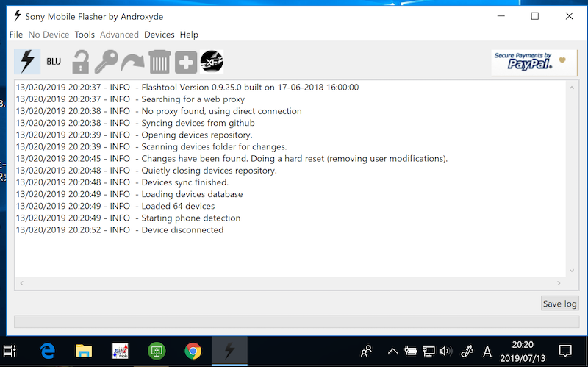This screenshot has width=588, height=367.
Task: Click the plus sign toolbar icon
Action: [x=185, y=63]
